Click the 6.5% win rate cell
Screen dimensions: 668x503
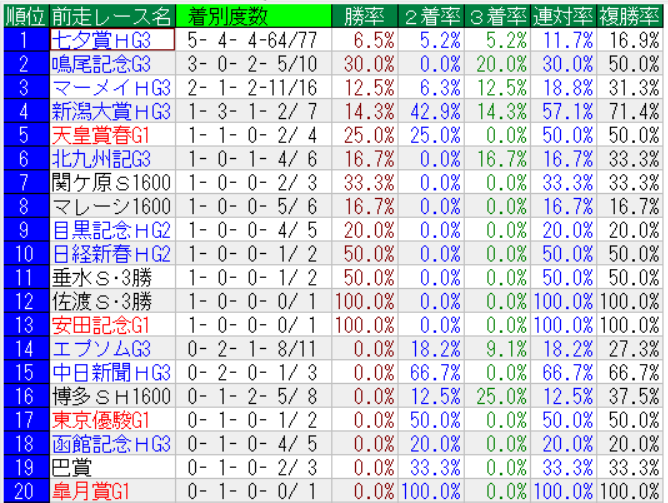[x=365, y=40]
